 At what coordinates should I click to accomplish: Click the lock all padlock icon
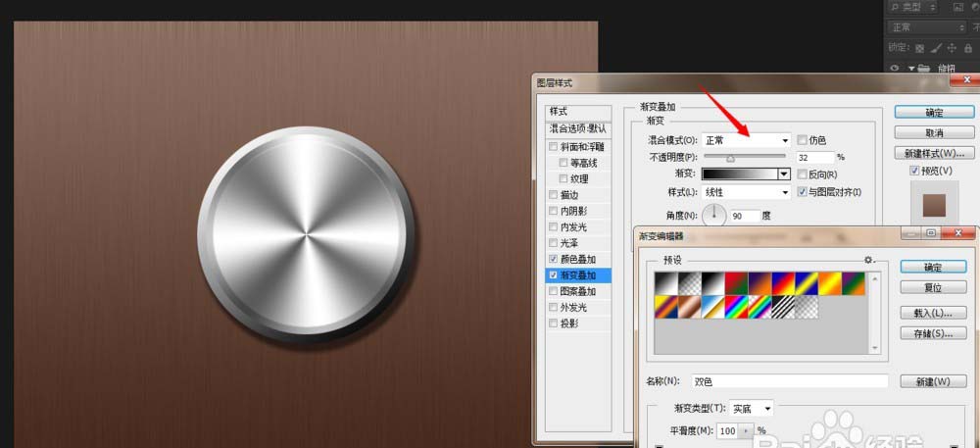(969, 47)
